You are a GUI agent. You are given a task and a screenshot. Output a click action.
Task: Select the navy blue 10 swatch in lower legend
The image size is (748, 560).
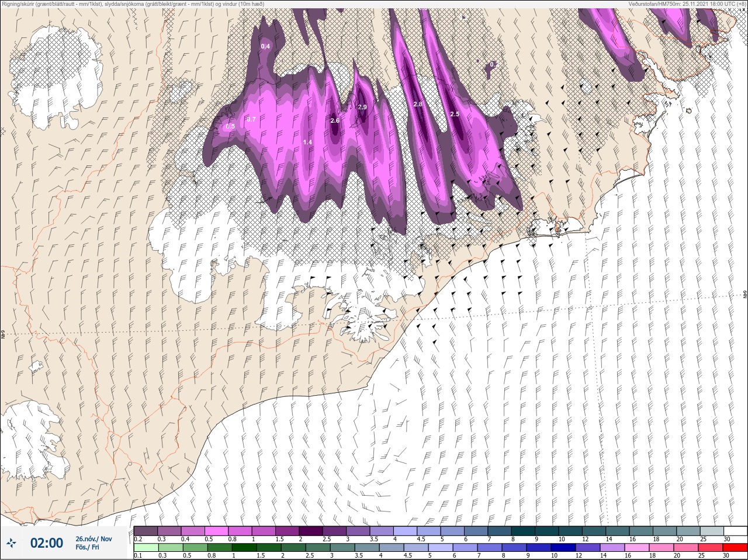[563, 548]
